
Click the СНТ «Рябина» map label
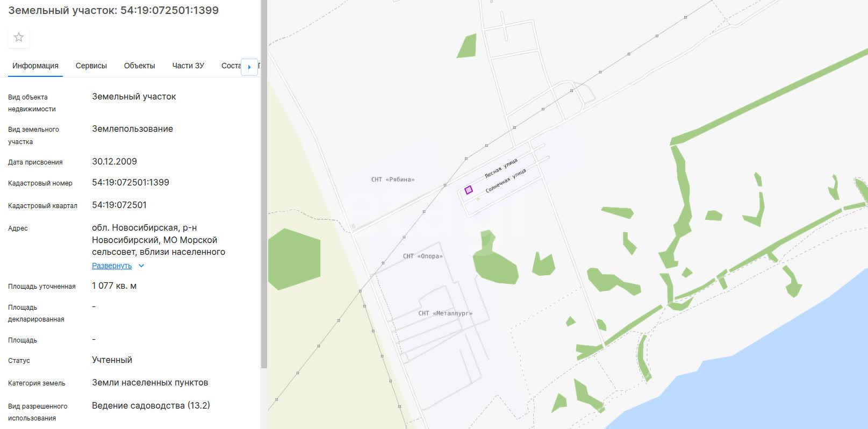[393, 180]
